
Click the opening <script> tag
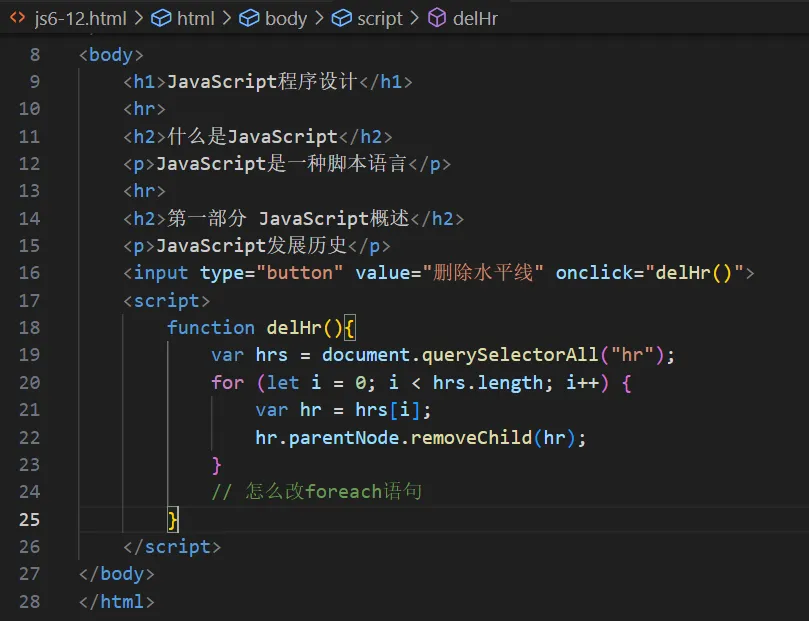click(x=167, y=301)
